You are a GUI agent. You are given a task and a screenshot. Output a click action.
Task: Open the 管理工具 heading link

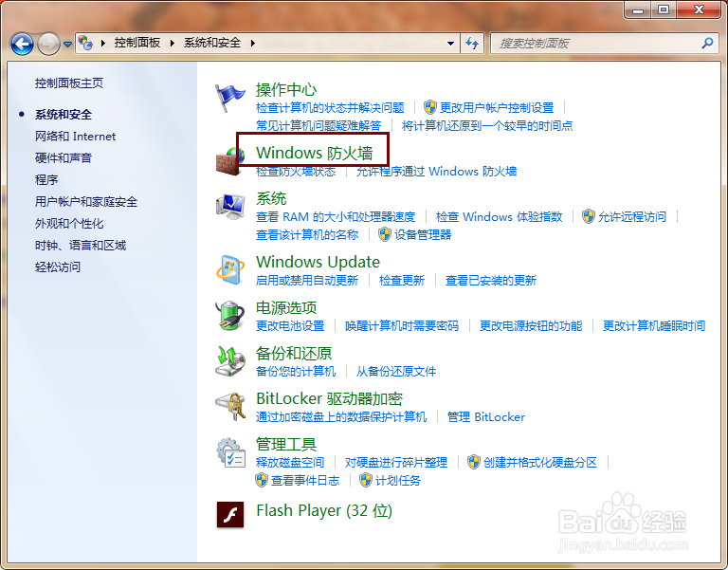[x=286, y=445]
